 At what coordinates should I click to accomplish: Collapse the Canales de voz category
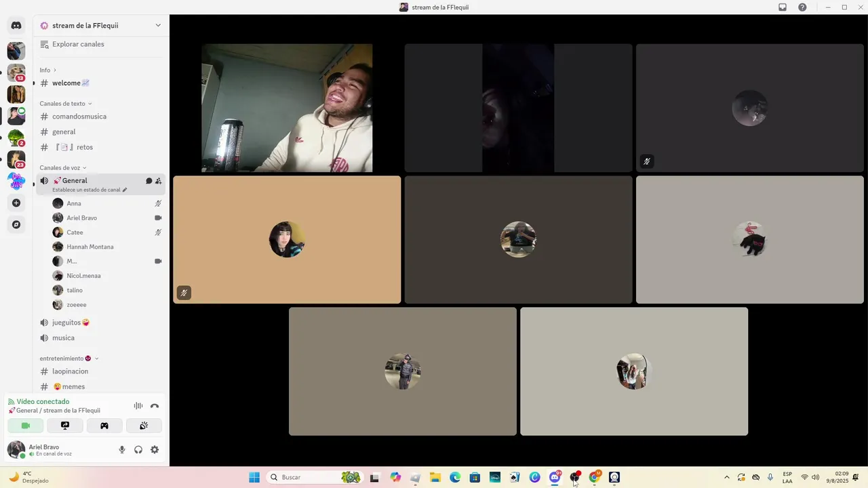[x=62, y=168]
